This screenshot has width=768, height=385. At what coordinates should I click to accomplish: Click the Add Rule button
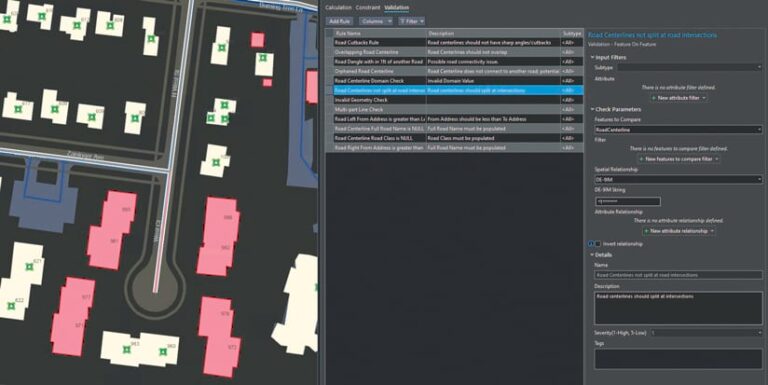pos(339,22)
